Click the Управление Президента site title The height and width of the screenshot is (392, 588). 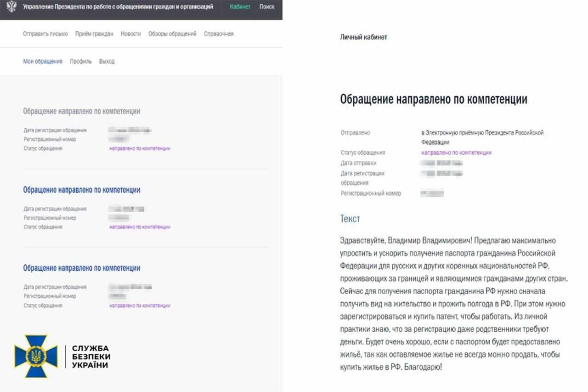118,7
